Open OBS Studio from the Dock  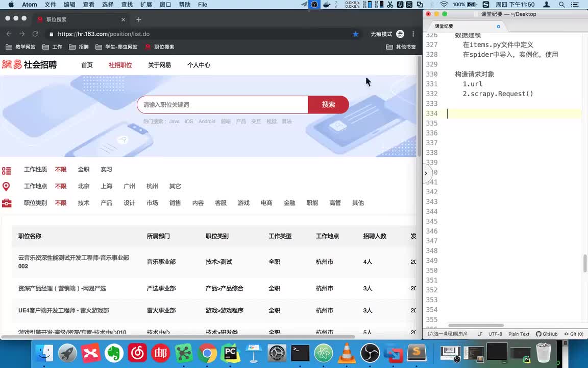pyautogui.click(x=370, y=353)
